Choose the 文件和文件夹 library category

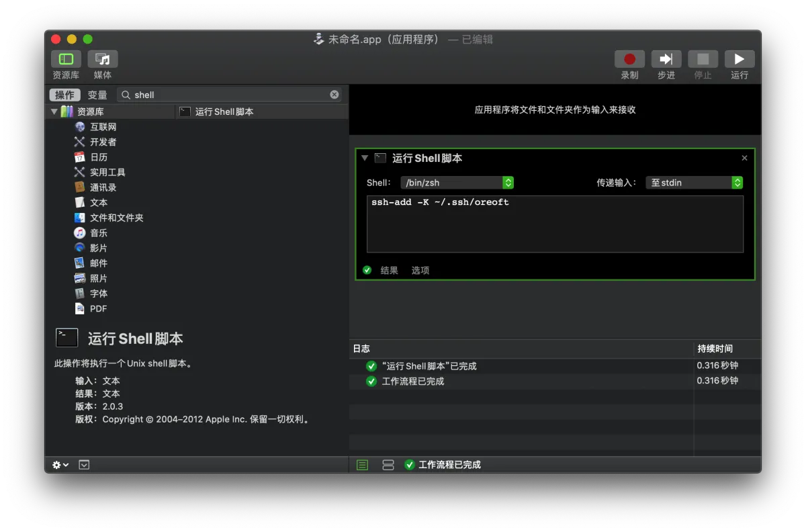[x=116, y=218]
